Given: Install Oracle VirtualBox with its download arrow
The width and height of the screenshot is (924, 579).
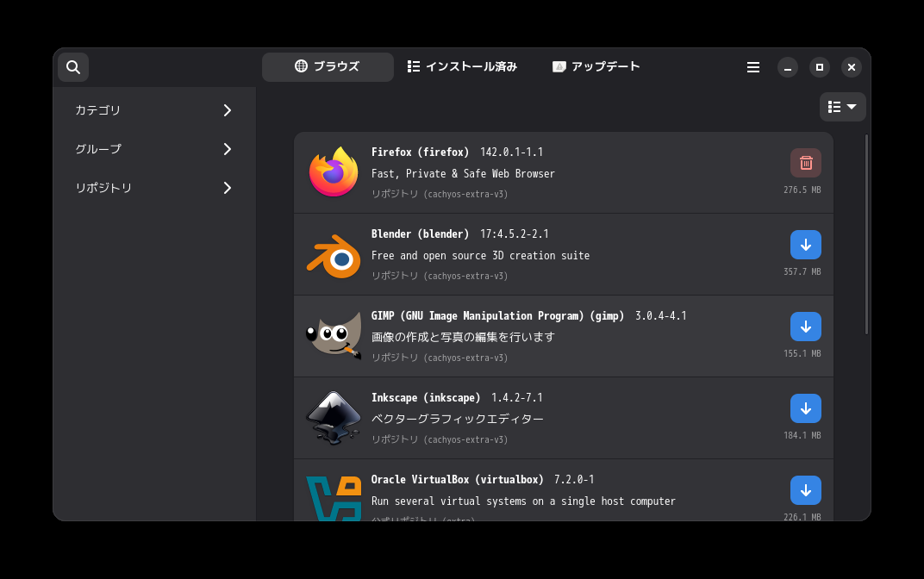Looking at the screenshot, I should point(806,490).
